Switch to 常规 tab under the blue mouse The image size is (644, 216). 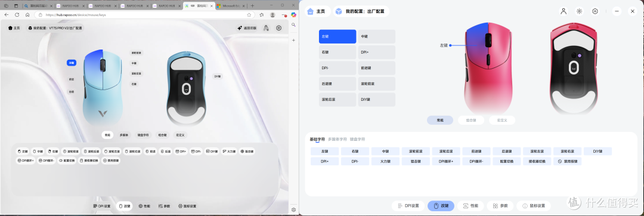[107, 135]
